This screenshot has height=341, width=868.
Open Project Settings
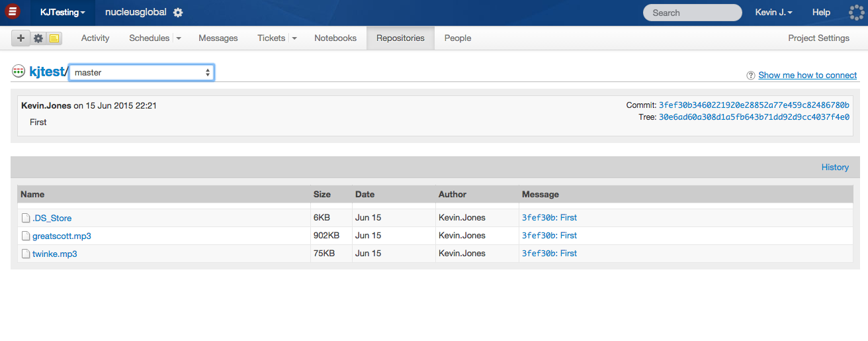tap(818, 38)
